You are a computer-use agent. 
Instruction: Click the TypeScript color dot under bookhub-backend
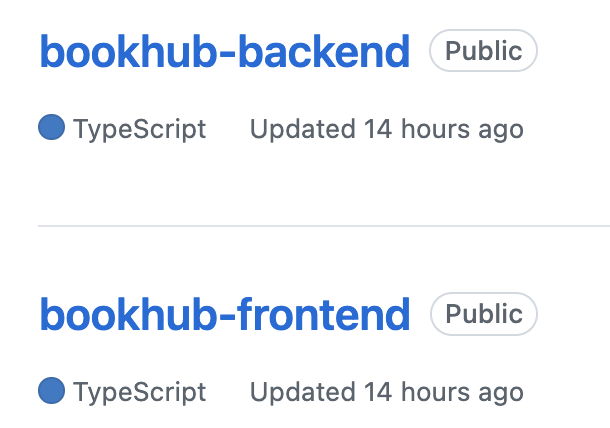51,127
